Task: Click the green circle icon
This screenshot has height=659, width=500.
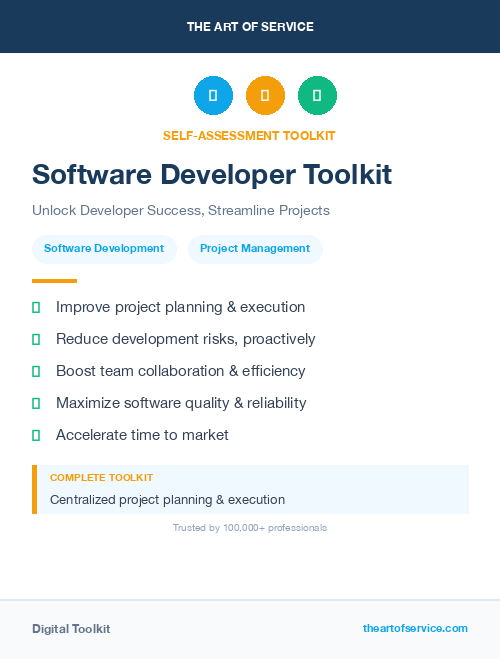Action: [317, 95]
